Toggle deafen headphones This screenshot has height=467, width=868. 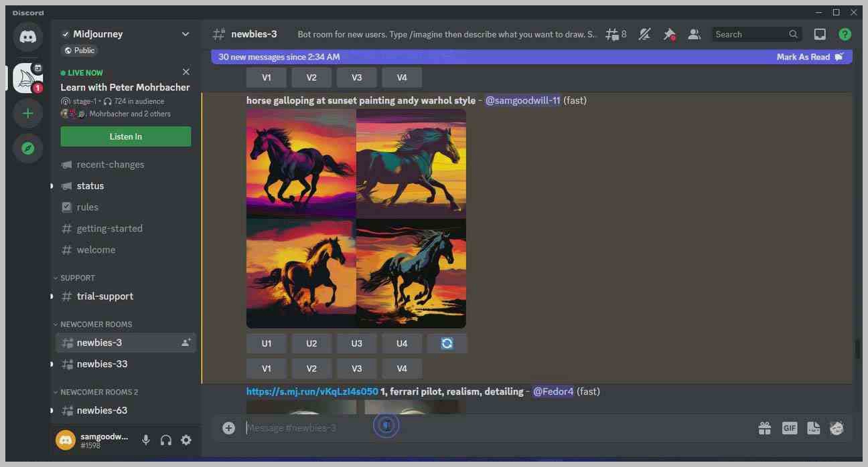166,440
